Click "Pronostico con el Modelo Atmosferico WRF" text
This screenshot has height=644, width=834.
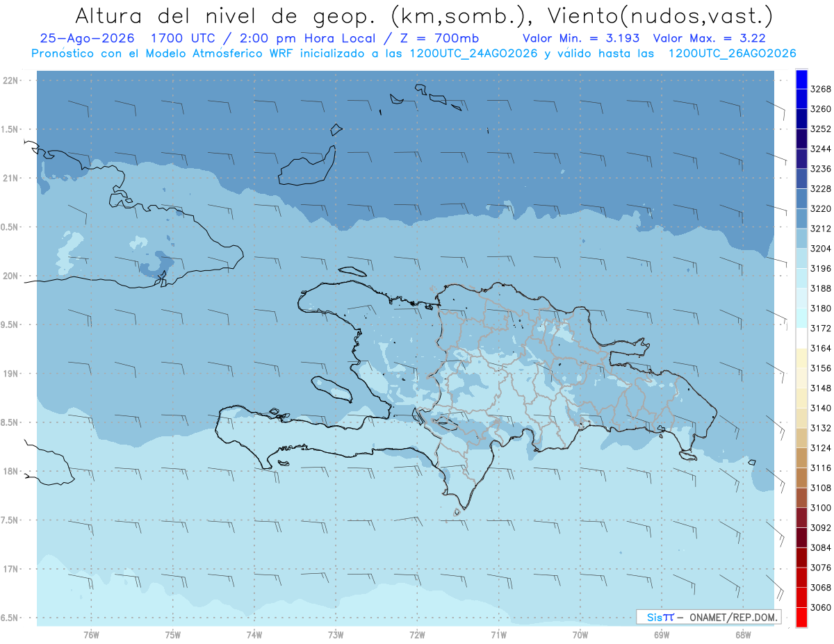click(x=163, y=53)
